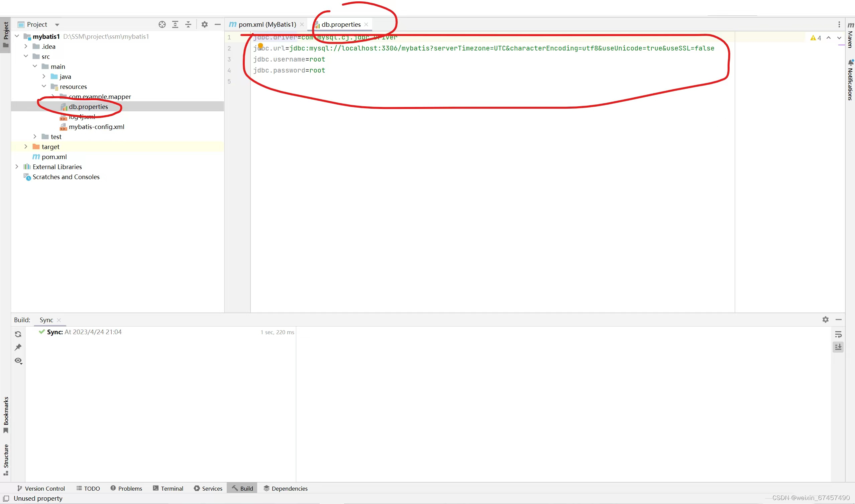Toggle the eye view options in the Build panel

pos(18,361)
